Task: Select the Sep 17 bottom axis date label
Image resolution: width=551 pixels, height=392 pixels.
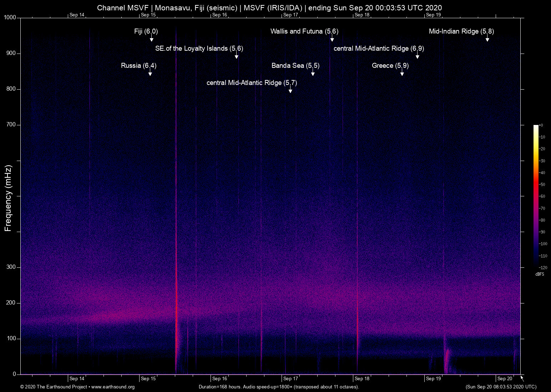Action: pos(290,378)
